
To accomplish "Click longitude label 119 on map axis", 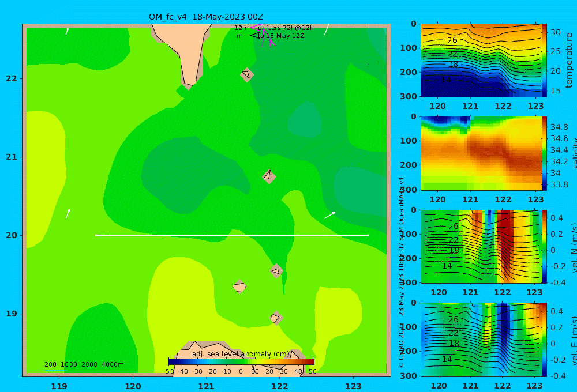I will pyautogui.click(x=59, y=386).
